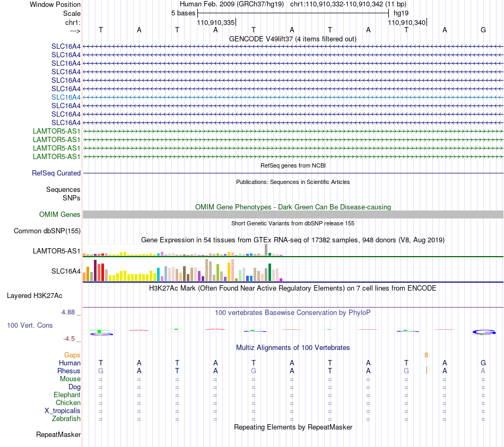This screenshot has width=504, height=447.
Task: Click the 110,910,340 ruler position marker
Action: (407, 22)
